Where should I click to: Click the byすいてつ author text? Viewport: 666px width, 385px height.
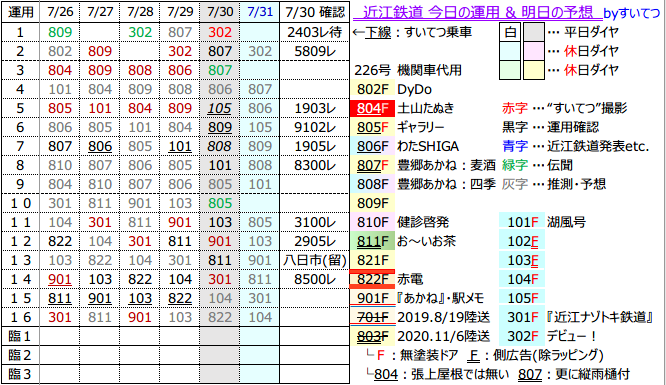pos(632,14)
